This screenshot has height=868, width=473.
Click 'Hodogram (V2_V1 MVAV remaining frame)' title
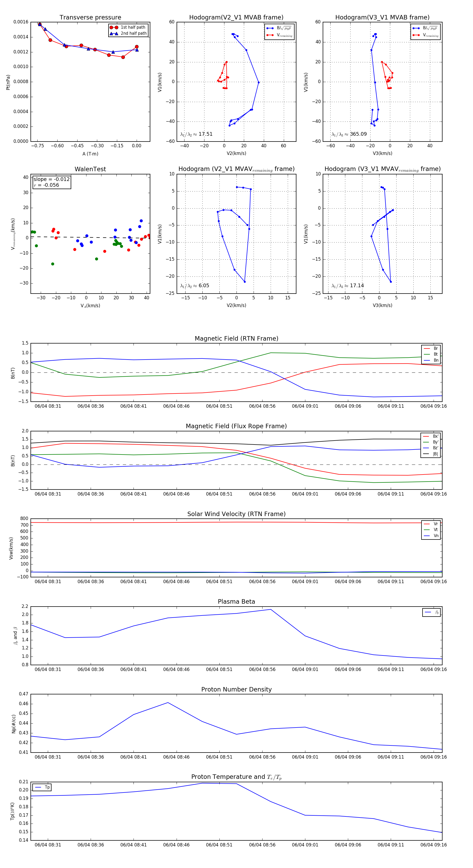[236, 169]
